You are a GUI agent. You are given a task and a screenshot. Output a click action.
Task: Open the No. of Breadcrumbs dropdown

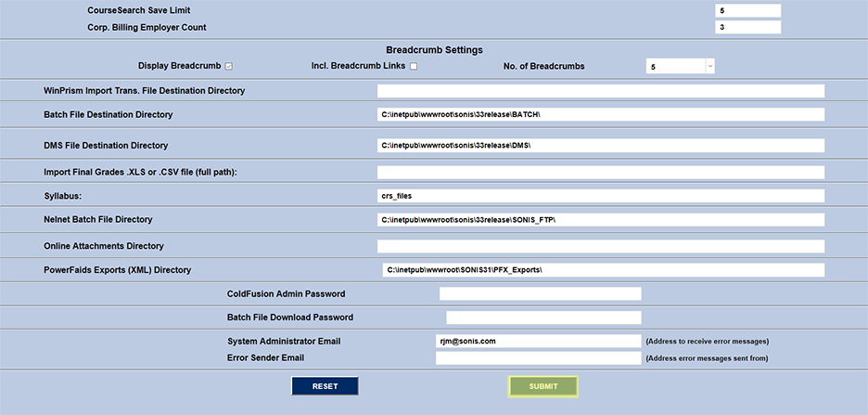click(x=680, y=67)
